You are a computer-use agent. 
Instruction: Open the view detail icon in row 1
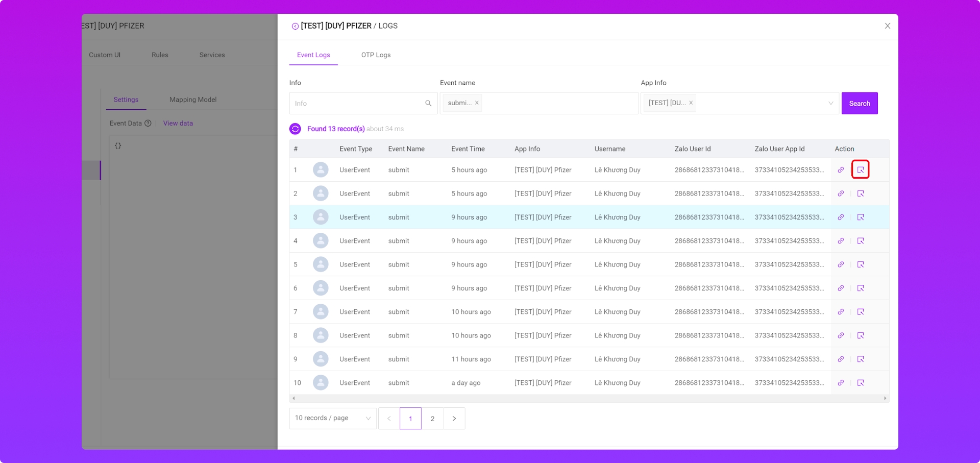pos(861,170)
